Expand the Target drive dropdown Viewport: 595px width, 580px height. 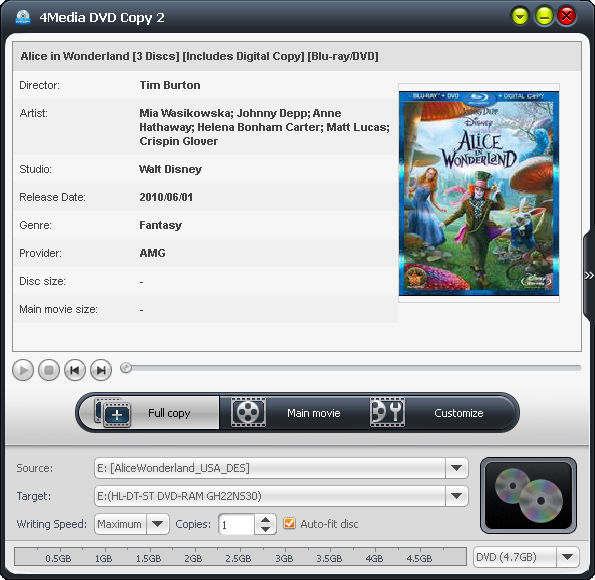(x=456, y=496)
